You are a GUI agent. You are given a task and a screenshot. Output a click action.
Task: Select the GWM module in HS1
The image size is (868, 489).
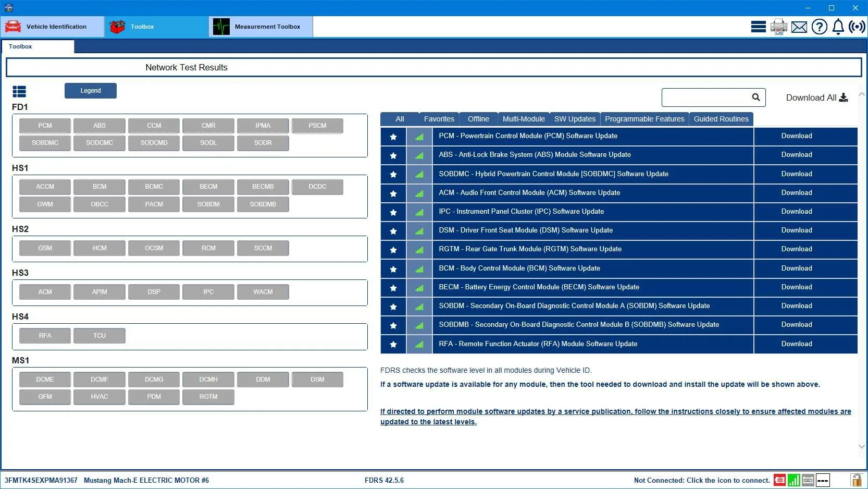click(x=45, y=204)
